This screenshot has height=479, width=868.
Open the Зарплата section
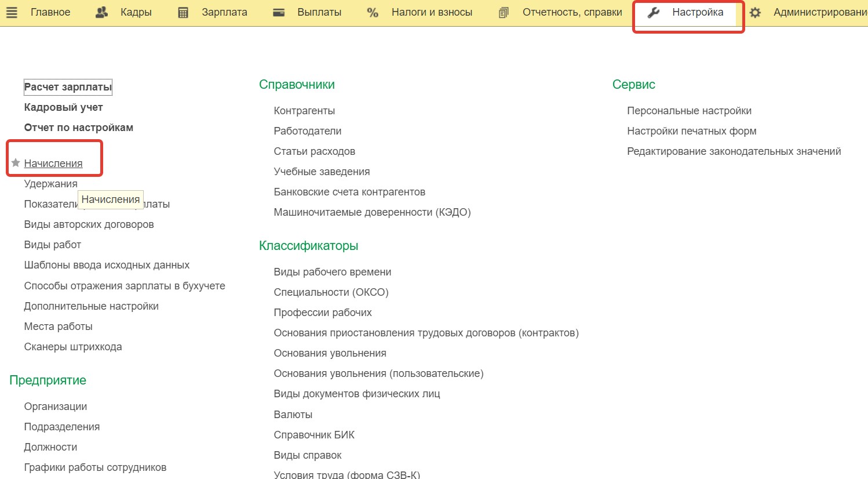point(224,12)
